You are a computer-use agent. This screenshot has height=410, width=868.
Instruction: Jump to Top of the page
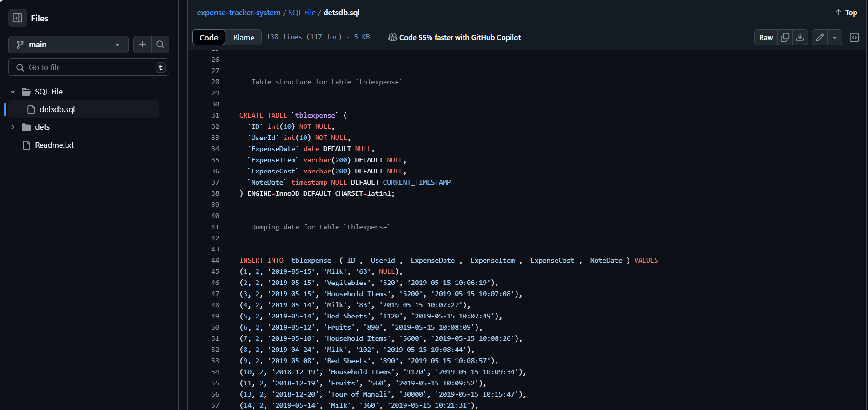(x=846, y=13)
